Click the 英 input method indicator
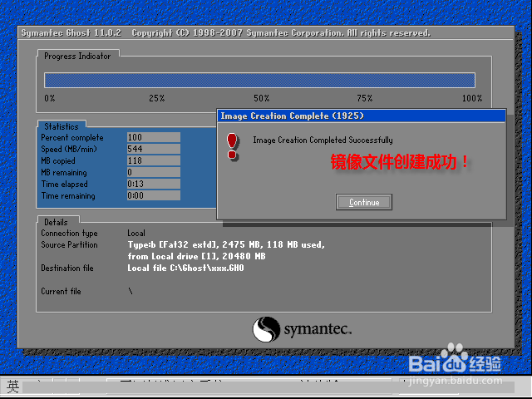Screen dimensions: 532x399 13,386
